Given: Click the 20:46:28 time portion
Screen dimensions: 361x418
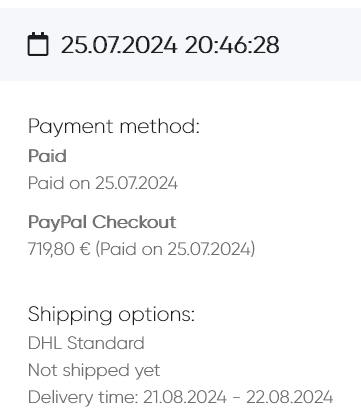Looking at the screenshot, I should pyautogui.click(x=232, y=45).
